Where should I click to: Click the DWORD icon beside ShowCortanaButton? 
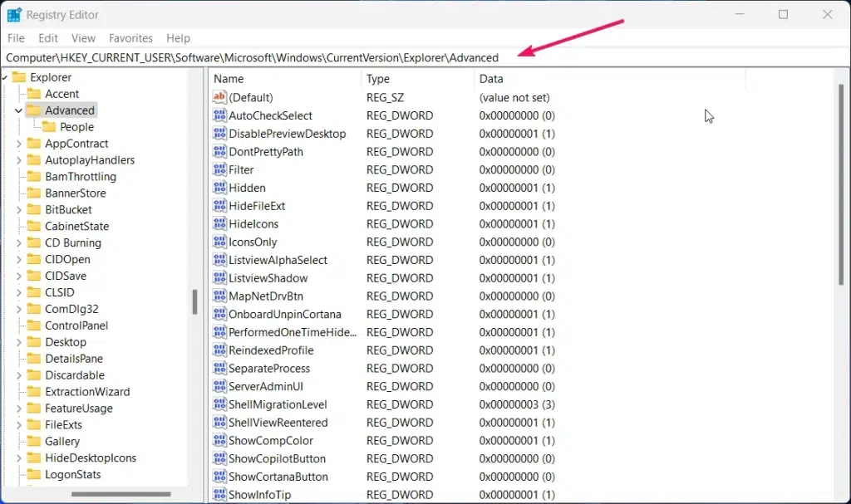coord(219,476)
